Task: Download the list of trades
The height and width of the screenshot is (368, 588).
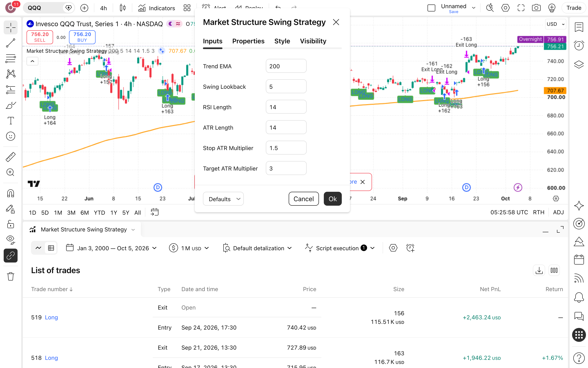Action: coord(539,270)
